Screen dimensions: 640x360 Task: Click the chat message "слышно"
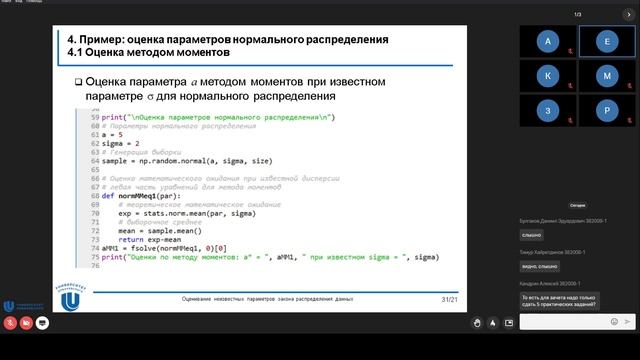coord(531,235)
